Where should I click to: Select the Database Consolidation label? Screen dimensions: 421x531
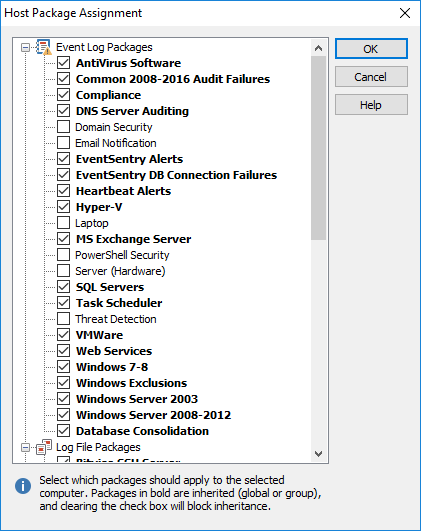click(143, 431)
